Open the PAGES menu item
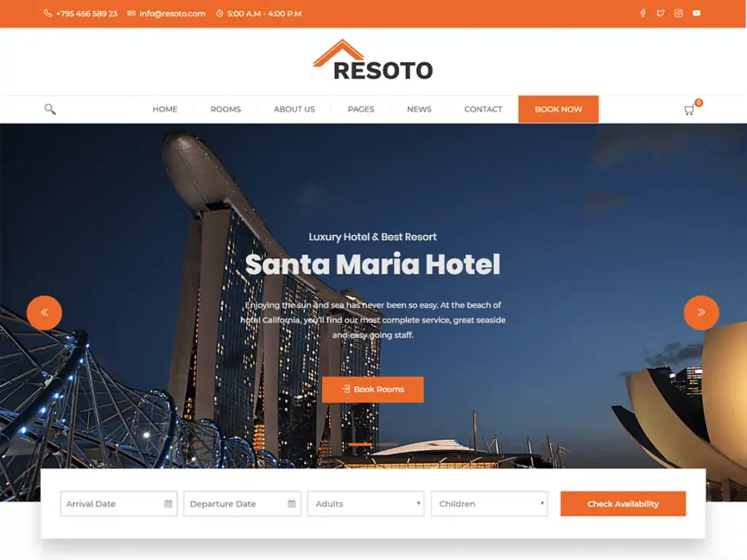This screenshot has width=747, height=560. pos(361,109)
